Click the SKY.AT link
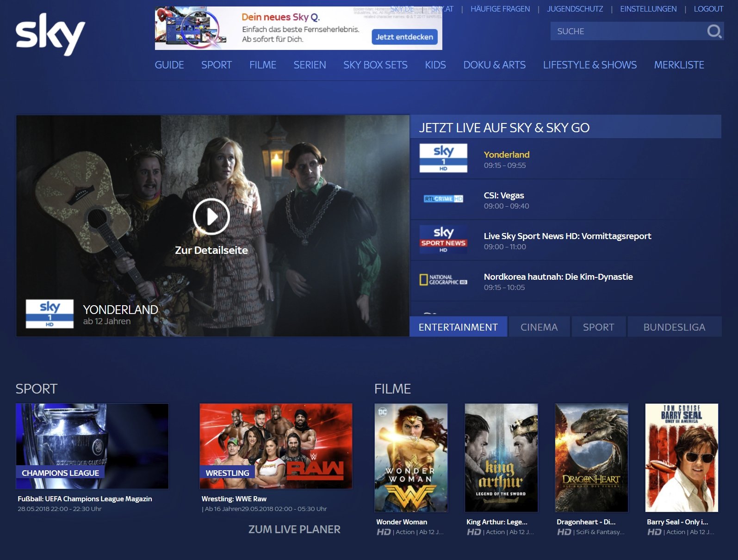Image resolution: width=738 pixels, height=560 pixels. coord(442,9)
